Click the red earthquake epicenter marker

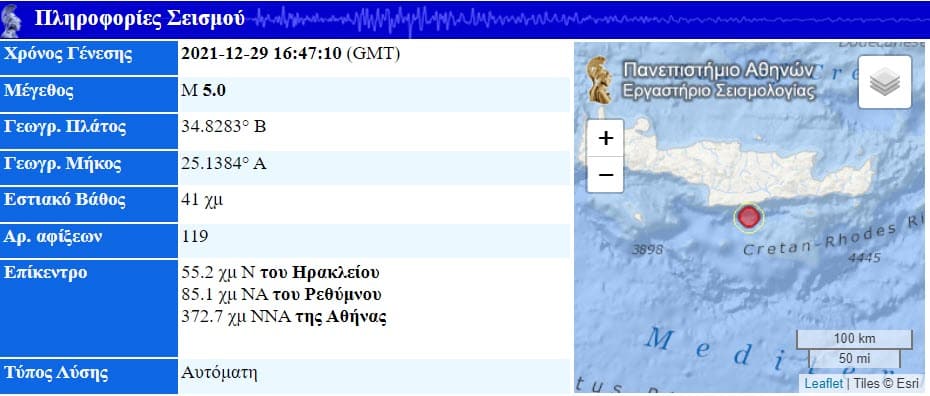point(749,218)
